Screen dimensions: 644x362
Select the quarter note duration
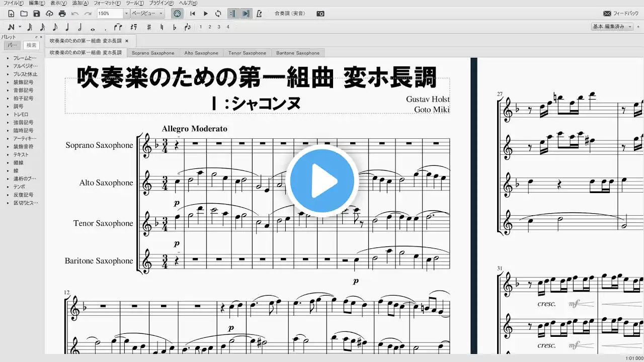tap(67, 27)
